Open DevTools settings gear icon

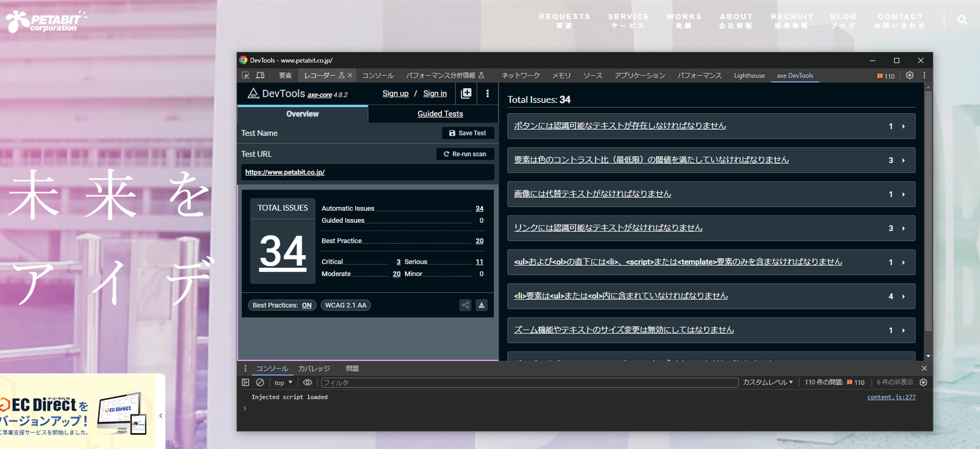tap(909, 76)
